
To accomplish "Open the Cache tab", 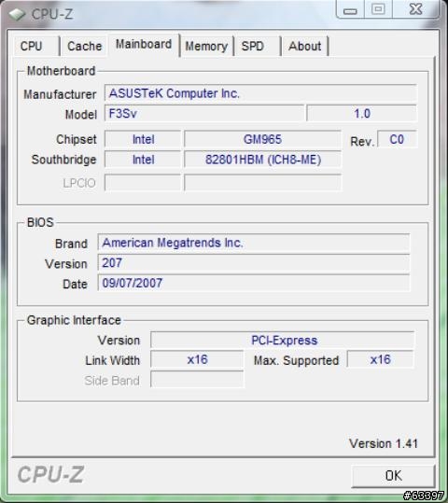I will 84,47.
